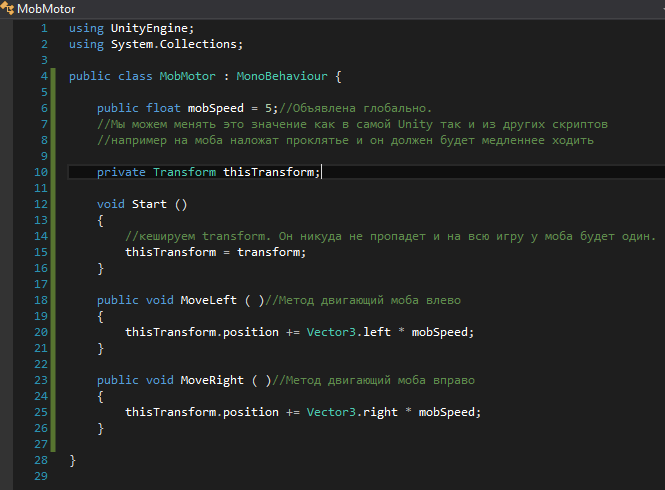Image resolution: width=665 pixels, height=490 pixels.
Task: Click comment starting '//Мы можем менять'
Action: point(352,124)
